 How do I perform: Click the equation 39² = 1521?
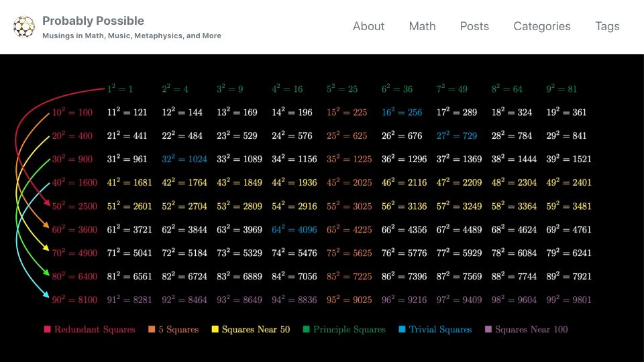[569, 159]
